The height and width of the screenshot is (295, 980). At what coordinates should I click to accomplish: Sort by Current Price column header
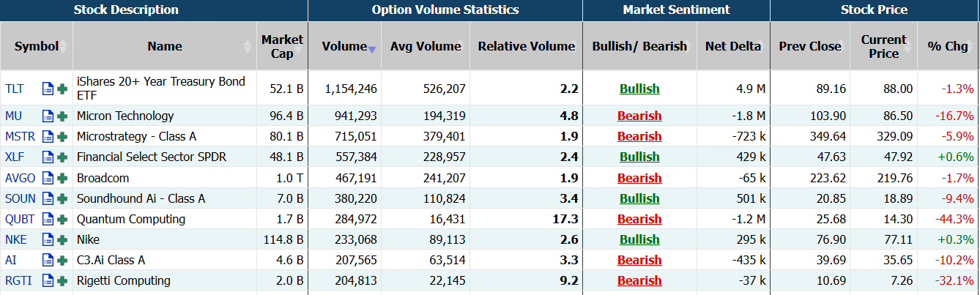(x=883, y=46)
